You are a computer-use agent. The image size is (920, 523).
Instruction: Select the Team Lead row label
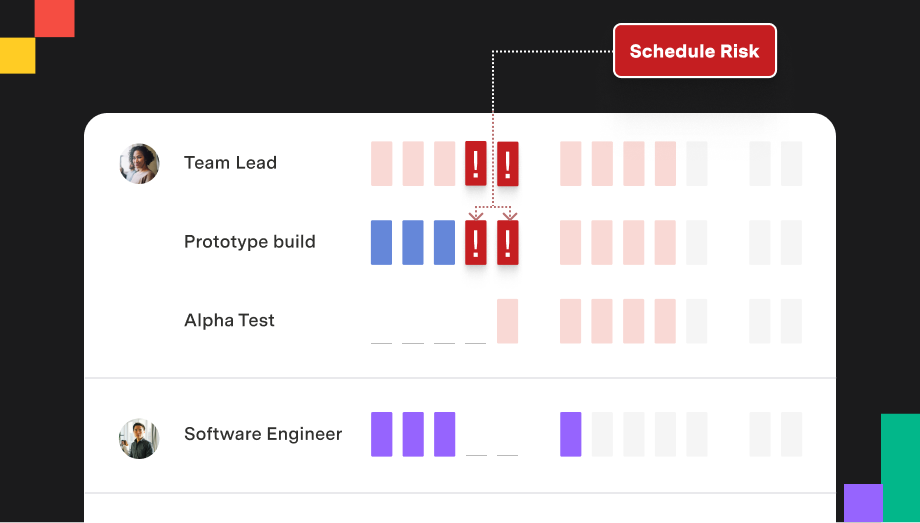tap(230, 163)
